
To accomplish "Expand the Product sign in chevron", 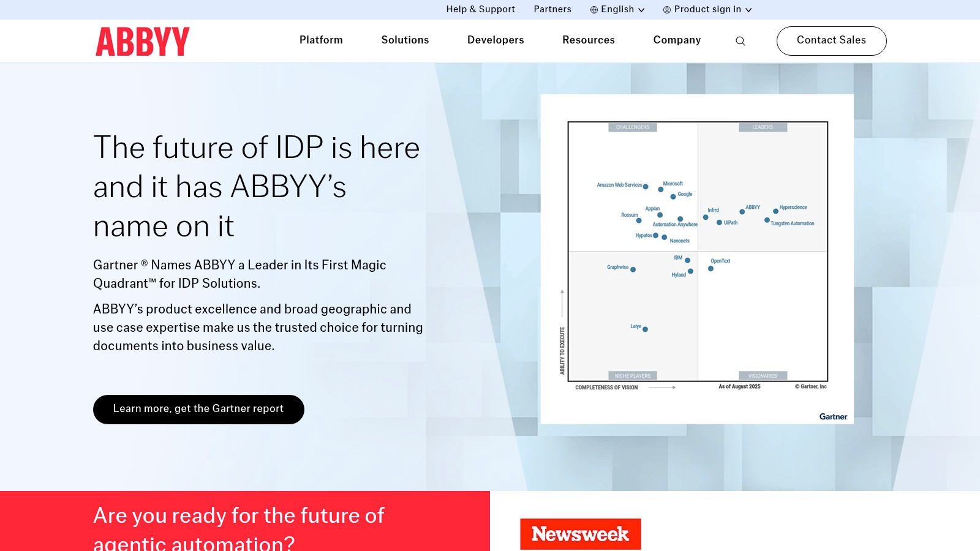I will tap(748, 10).
